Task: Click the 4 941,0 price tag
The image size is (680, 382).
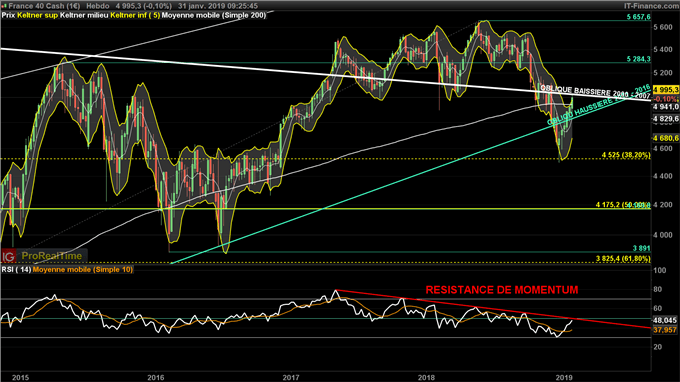Action: (665, 107)
